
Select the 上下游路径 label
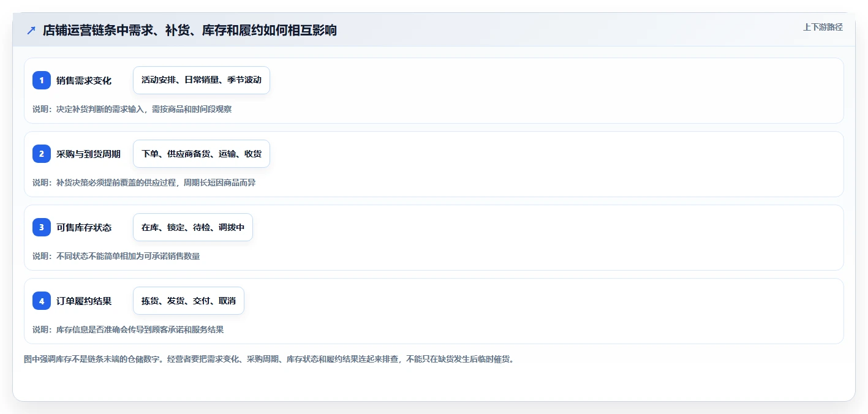tap(823, 27)
